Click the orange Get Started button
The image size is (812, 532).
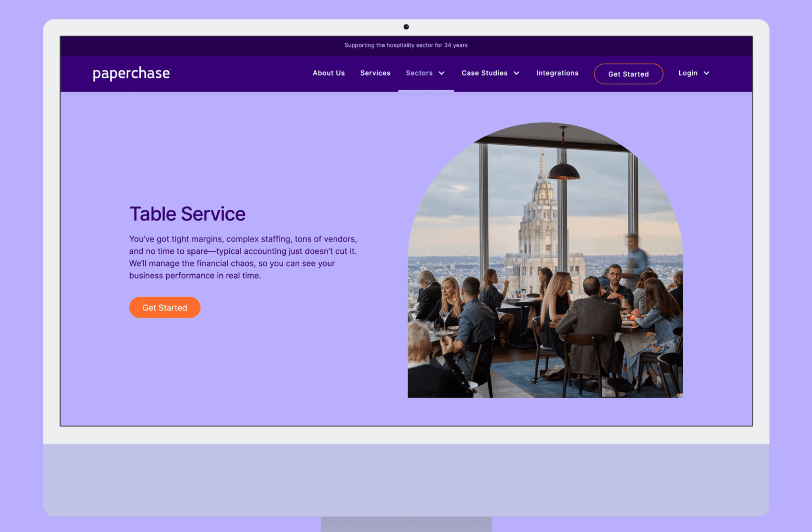[165, 308]
